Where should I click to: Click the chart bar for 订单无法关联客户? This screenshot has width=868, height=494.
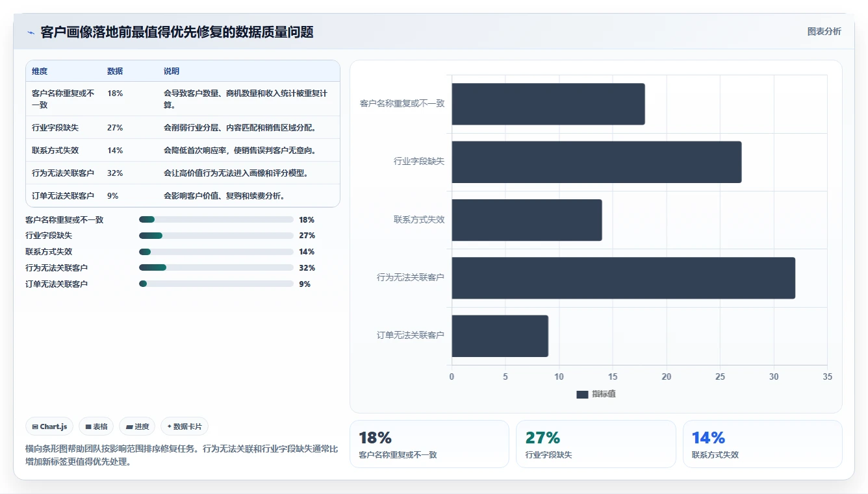point(500,336)
